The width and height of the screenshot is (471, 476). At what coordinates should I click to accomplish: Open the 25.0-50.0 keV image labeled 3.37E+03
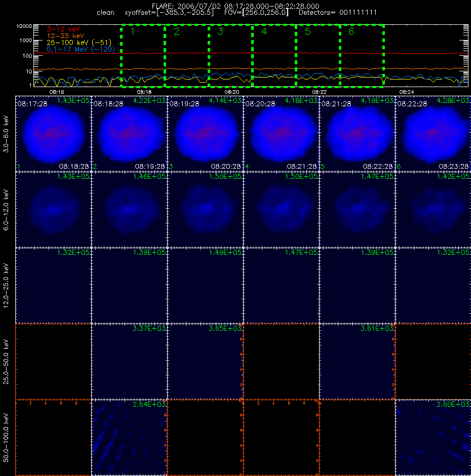pyautogui.click(x=129, y=362)
